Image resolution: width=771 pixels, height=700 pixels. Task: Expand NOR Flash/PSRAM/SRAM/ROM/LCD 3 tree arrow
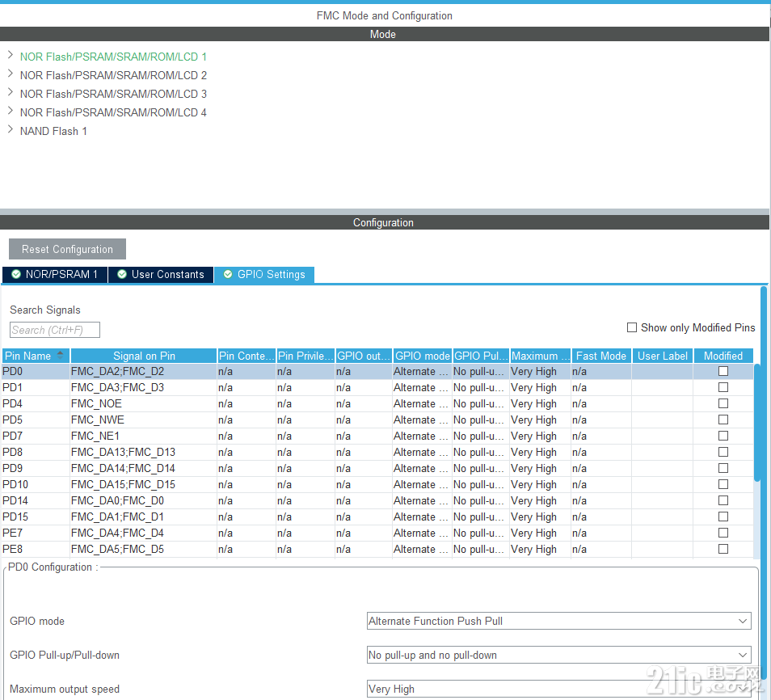(11, 92)
